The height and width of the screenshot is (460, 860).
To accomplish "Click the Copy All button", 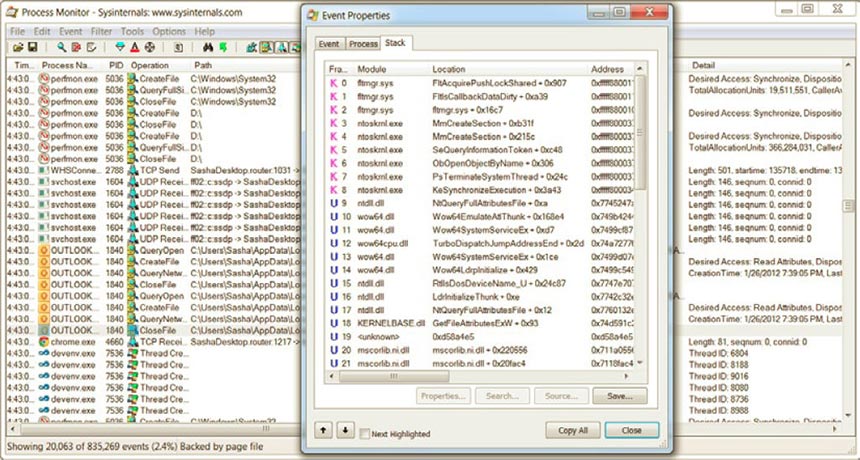I will pos(573,430).
